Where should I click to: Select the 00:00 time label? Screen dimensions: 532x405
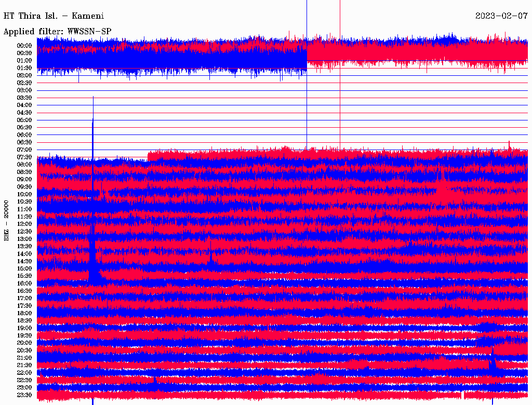pyautogui.click(x=25, y=46)
